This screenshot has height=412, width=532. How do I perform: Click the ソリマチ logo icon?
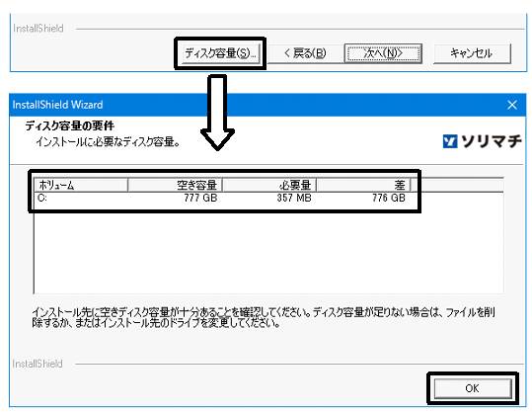pos(450,141)
